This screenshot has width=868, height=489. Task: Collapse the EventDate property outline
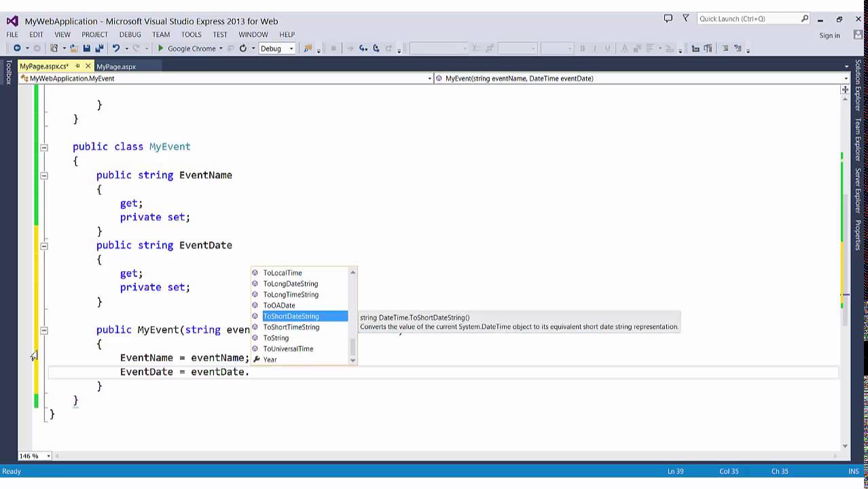coord(44,245)
